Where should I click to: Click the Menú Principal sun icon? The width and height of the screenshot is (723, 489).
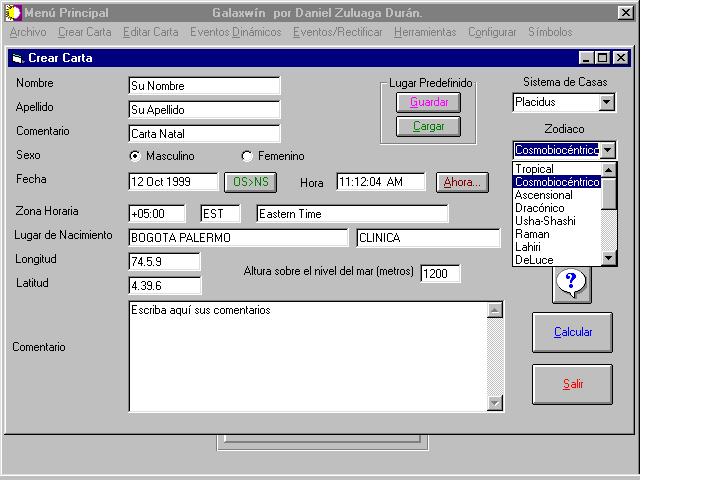(x=12, y=13)
